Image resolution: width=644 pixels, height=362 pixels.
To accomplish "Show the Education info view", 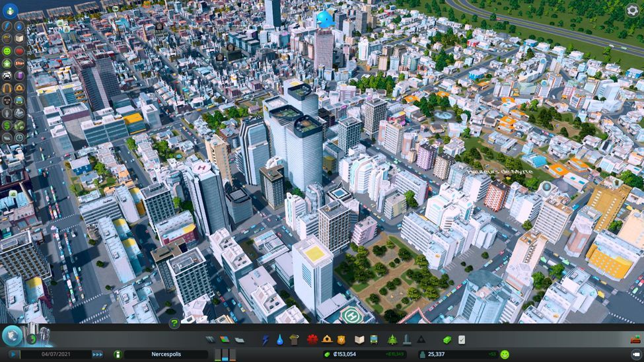I will pyautogui.click(x=19, y=38).
